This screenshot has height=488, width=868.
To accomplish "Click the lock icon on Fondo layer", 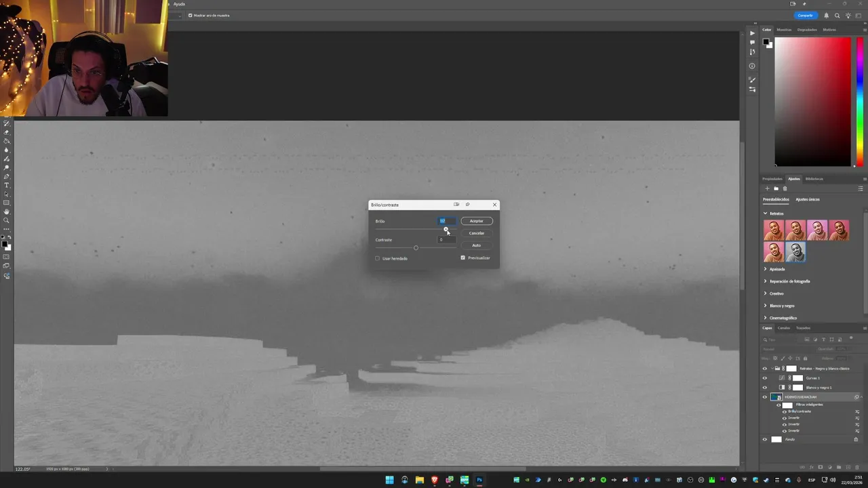I will (x=856, y=439).
